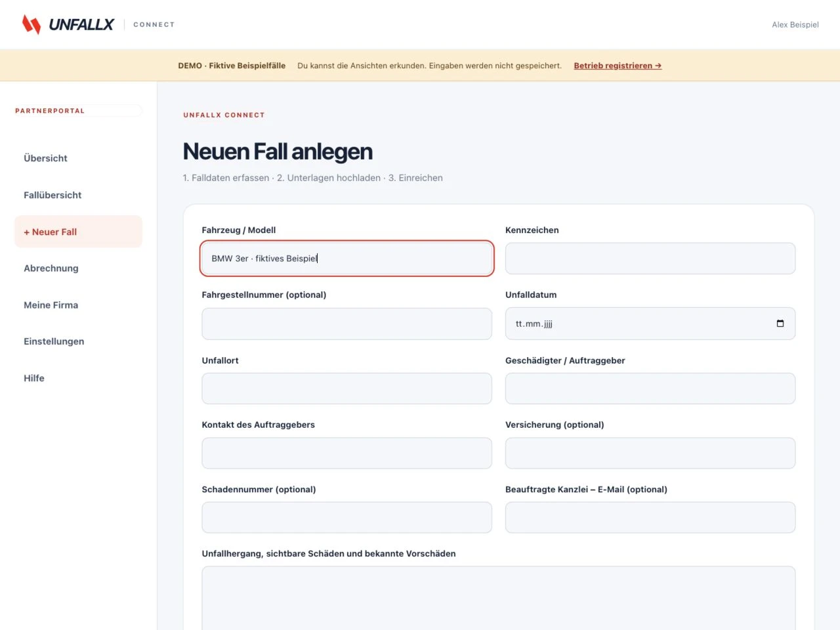The width and height of the screenshot is (840, 630).
Task: Click the Versicherung (optional) field
Action: click(650, 453)
